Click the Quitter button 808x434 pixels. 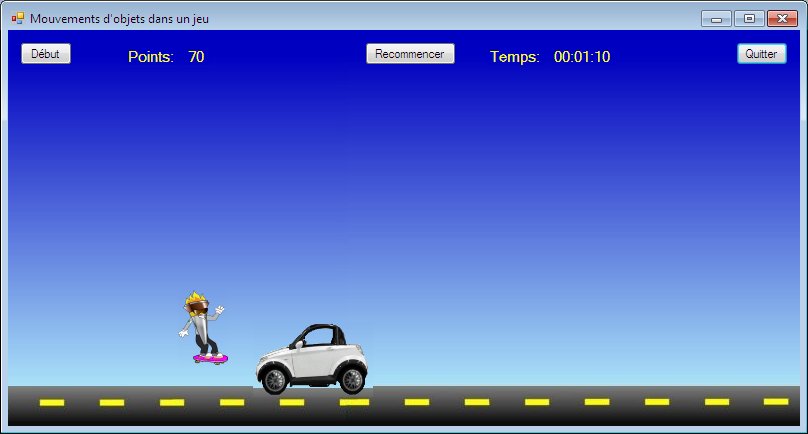point(762,54)
